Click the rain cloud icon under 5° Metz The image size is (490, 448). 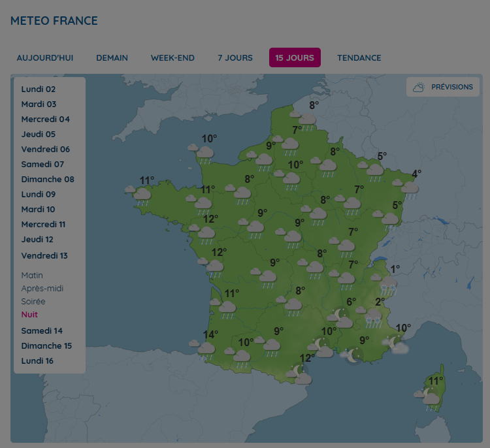pos(371,171)
